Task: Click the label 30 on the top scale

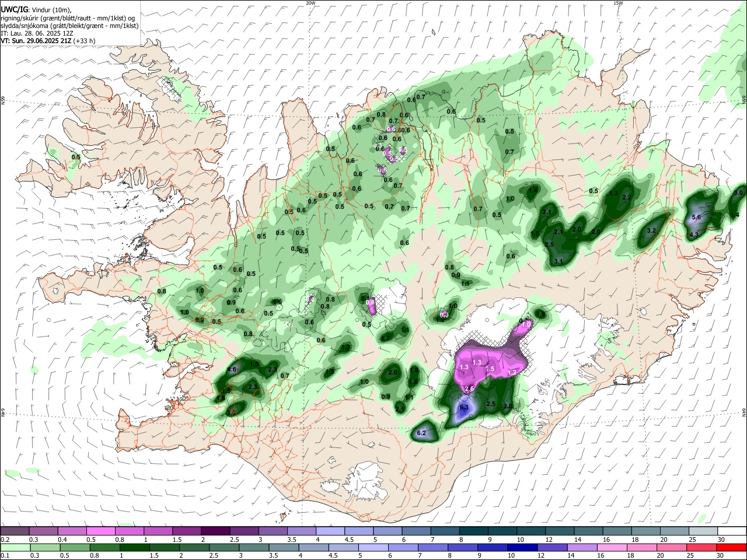Action: click(x=721, y=540)
